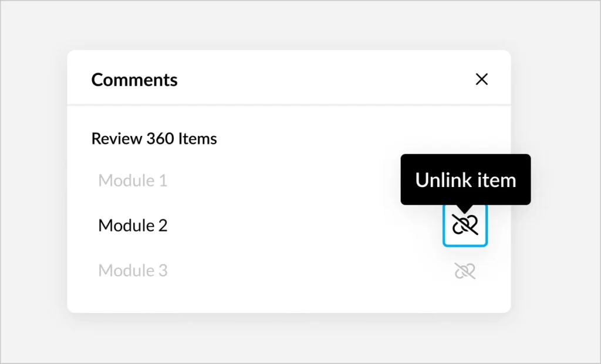Remove the Module 2 link with the focused icon
This screenshot has width=601, height=364.
(x=465, y=225)
